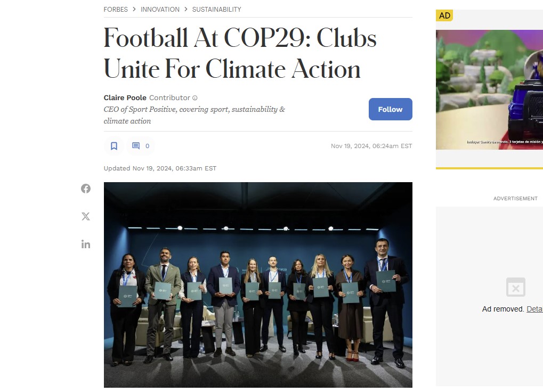Click the video ad thumbnail
The height and width of the screenshot is (392, 543).
coord(489,89)
